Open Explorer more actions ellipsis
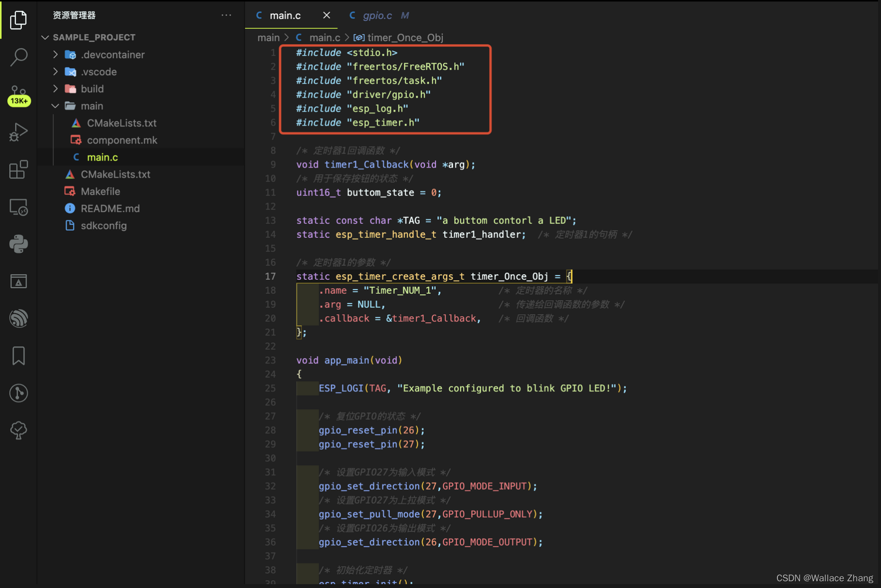This screenshot has width=881, height=588. click(226, 15)
